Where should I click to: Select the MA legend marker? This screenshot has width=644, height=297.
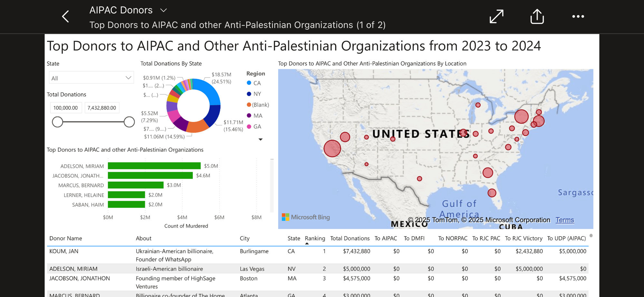point(249,116)
